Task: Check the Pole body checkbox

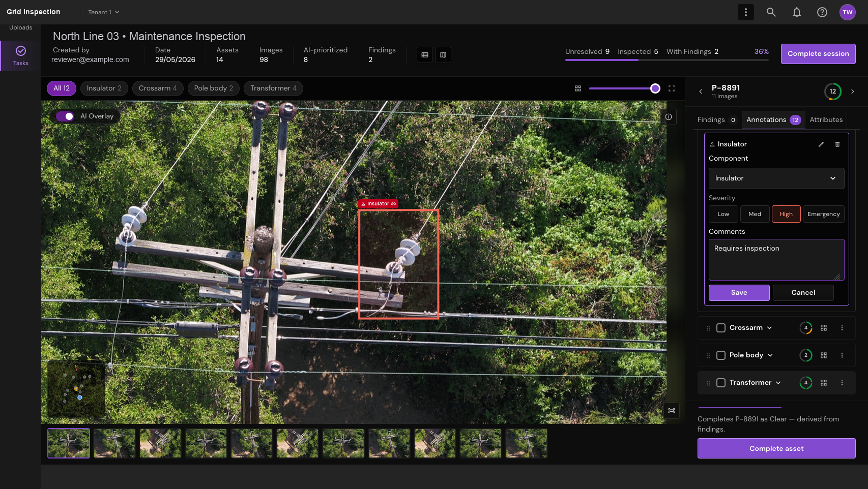Action: coord(721,355)
